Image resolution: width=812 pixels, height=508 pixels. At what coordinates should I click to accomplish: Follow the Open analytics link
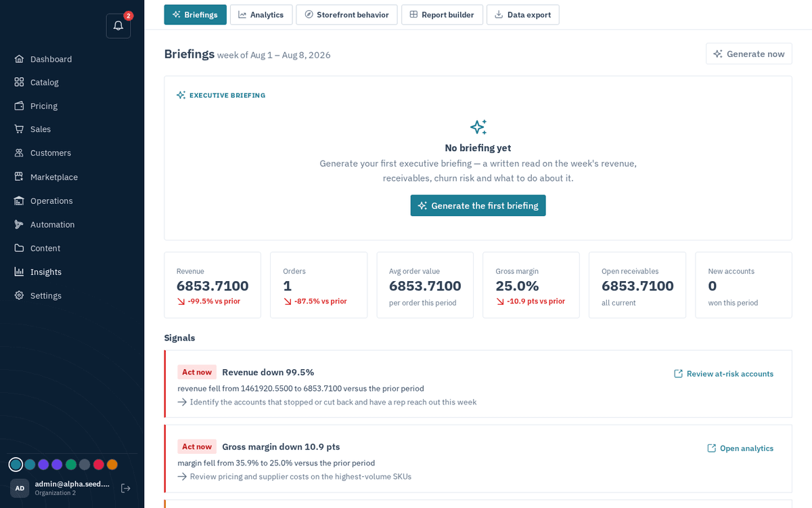(740, 448)
